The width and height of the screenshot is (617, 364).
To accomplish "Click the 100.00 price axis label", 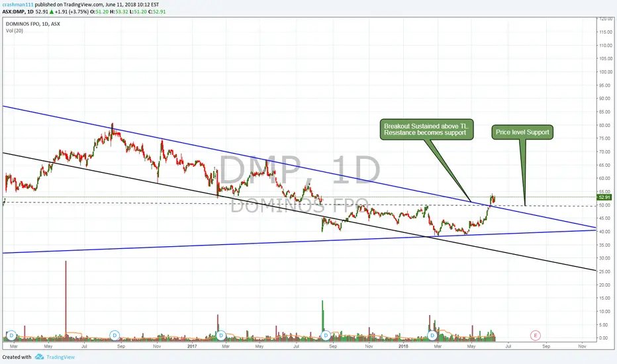I will (x=606, y=72).
